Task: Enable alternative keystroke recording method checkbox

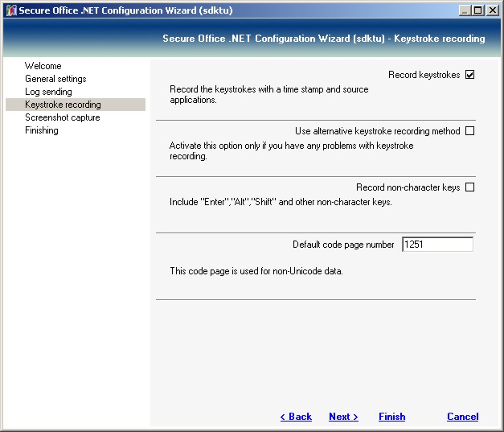Action: (x=470, y=131)
